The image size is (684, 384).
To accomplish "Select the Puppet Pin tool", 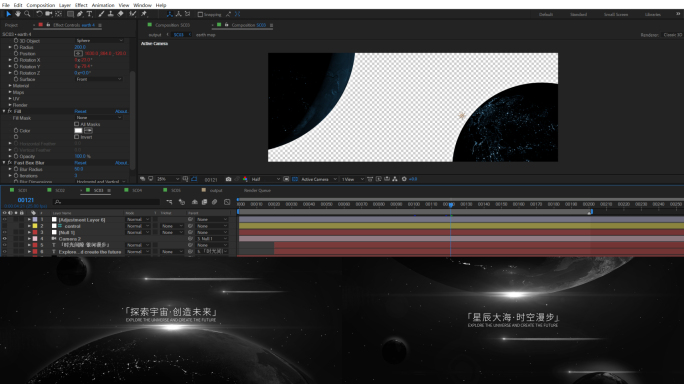I will [x=144, y=14].
